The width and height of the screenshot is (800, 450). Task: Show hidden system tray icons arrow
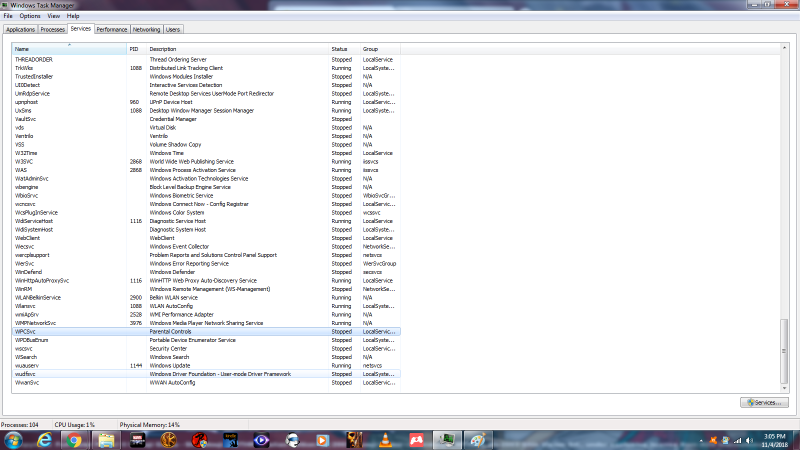tap(701, 440)
